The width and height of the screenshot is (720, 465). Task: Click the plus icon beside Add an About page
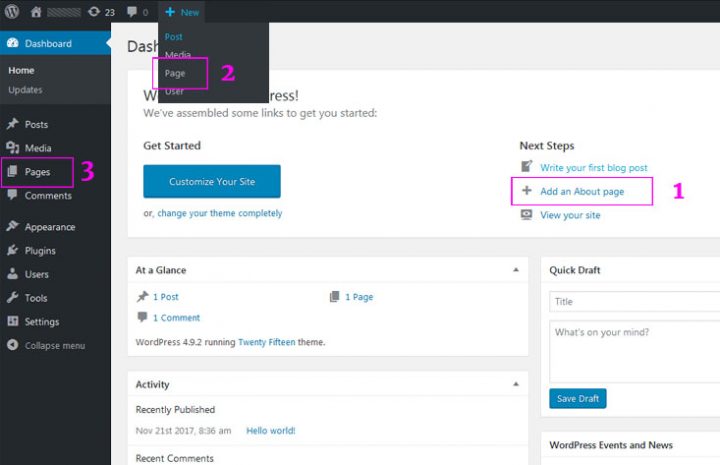[x=527, y=190]
